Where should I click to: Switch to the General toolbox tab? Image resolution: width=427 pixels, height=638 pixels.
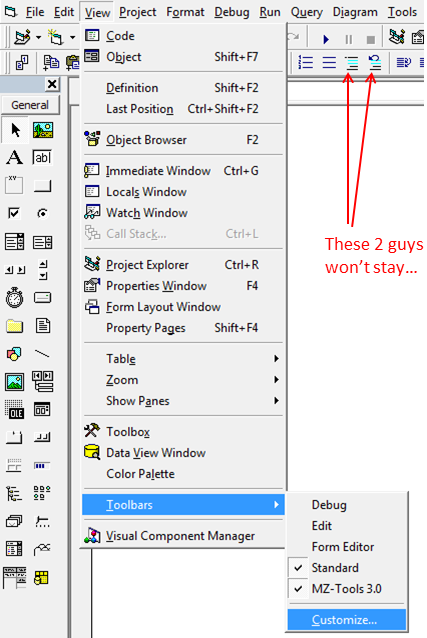tap(30, 105)
